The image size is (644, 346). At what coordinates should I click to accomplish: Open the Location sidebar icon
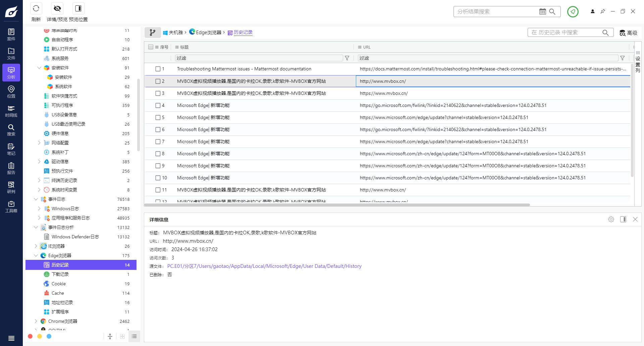click(x=11, y=92)
